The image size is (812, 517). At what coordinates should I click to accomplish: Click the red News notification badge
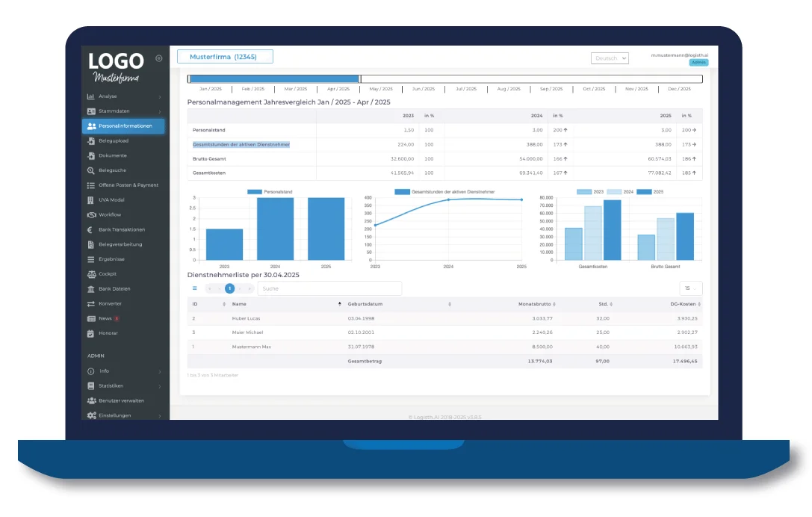(117, 318)
